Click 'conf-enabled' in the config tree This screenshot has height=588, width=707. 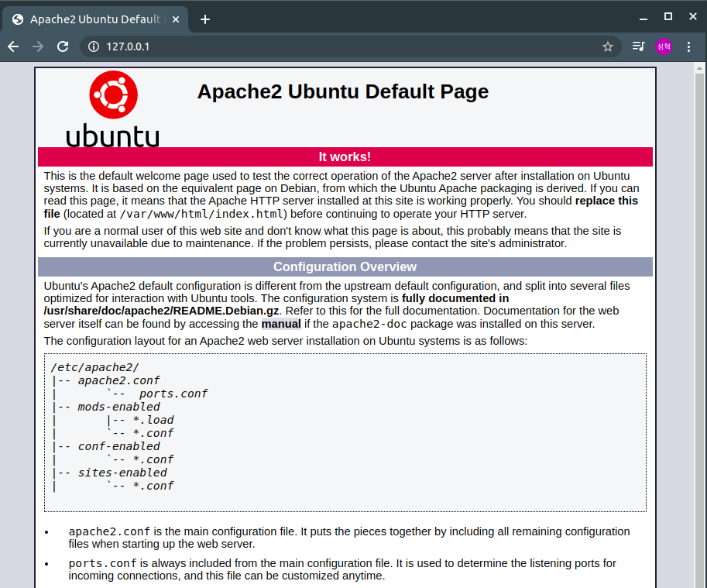119,446
